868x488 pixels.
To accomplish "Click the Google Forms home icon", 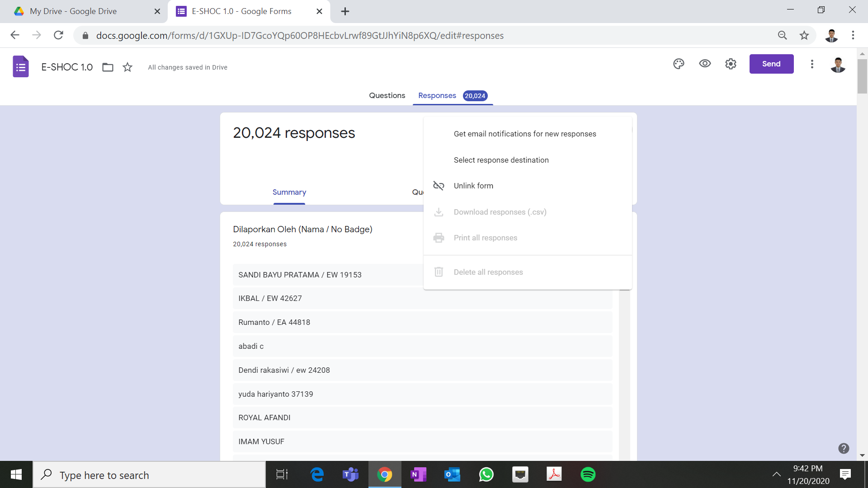I will click(x=21, y=67).
